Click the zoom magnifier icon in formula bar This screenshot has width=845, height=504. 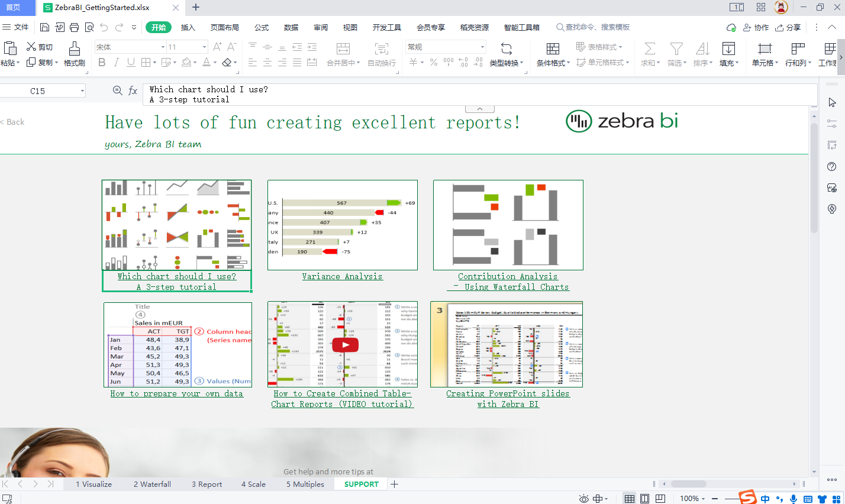(118, 91)
